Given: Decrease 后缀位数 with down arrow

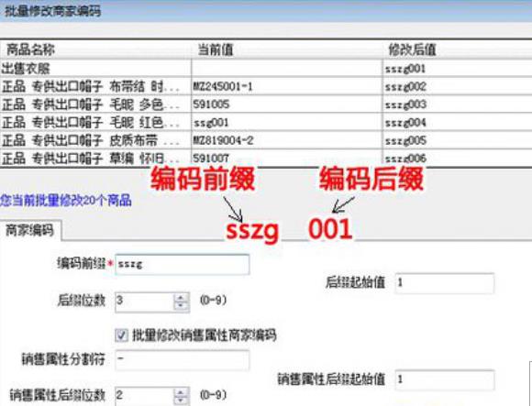Looking at the screenshot, I should [x=182, y=306].
